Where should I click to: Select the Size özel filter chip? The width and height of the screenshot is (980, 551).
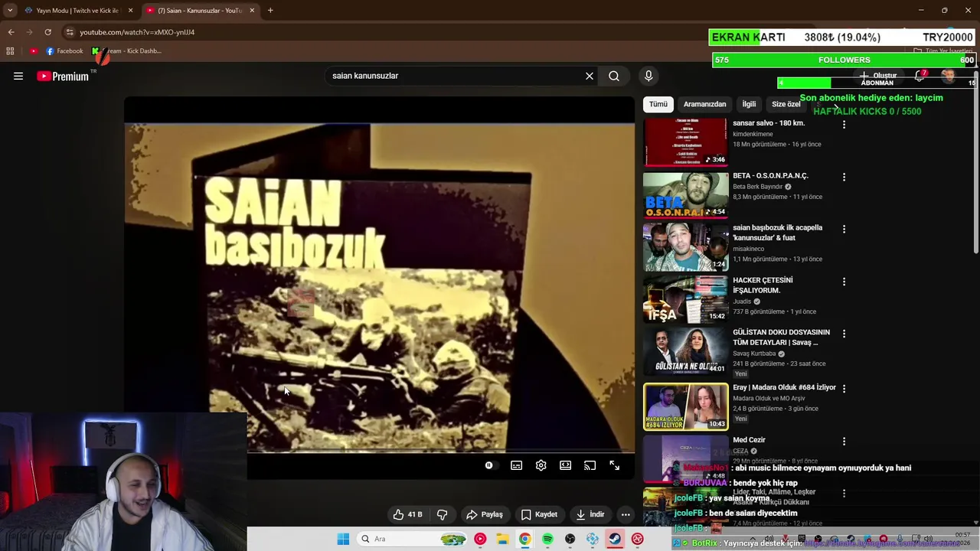tap(786, 104)
